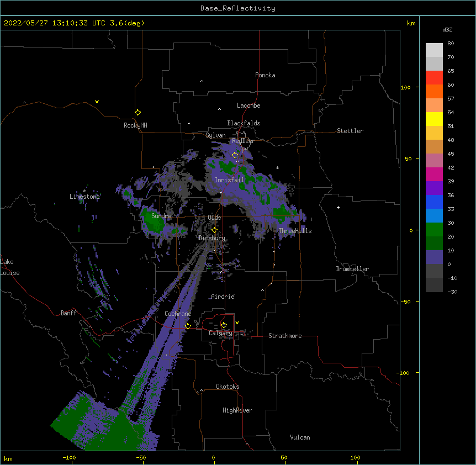Click the white 80 dBZ legend color
The image size is (476, 465).
pyautogui.click(x=434, y=50)
